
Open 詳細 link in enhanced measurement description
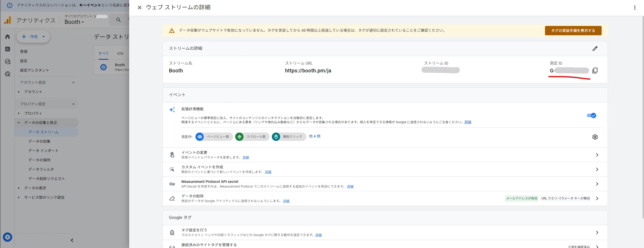click(468, 122)
